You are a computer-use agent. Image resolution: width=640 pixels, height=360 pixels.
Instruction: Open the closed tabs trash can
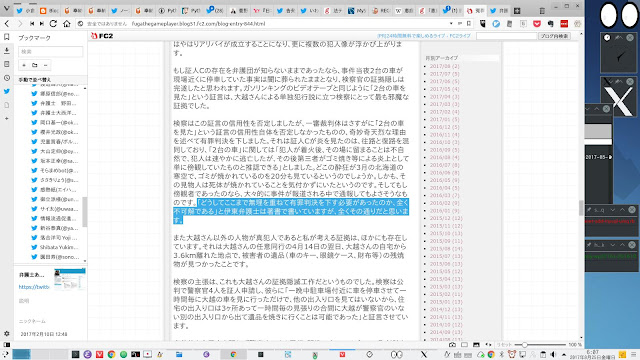542,11
